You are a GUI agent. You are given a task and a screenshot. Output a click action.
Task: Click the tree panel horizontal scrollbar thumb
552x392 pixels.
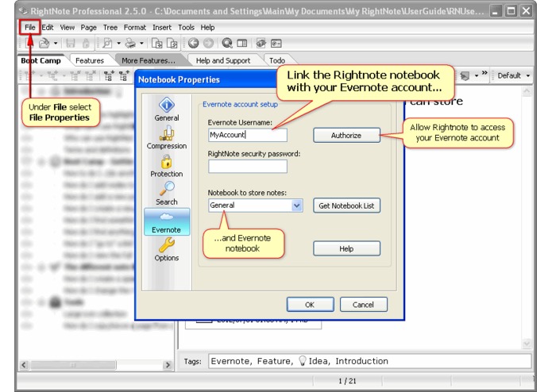tap(73, 365)
